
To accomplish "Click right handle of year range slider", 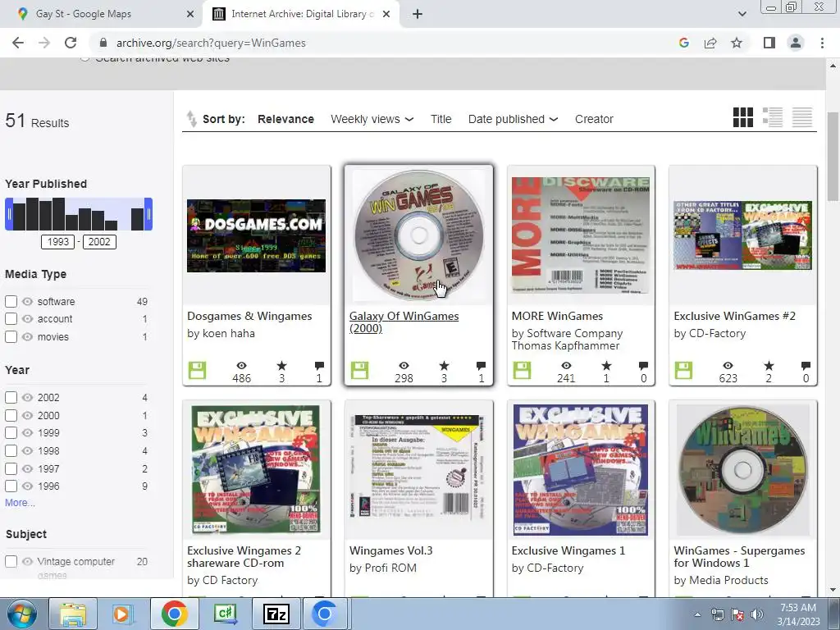I will [148, 214].
